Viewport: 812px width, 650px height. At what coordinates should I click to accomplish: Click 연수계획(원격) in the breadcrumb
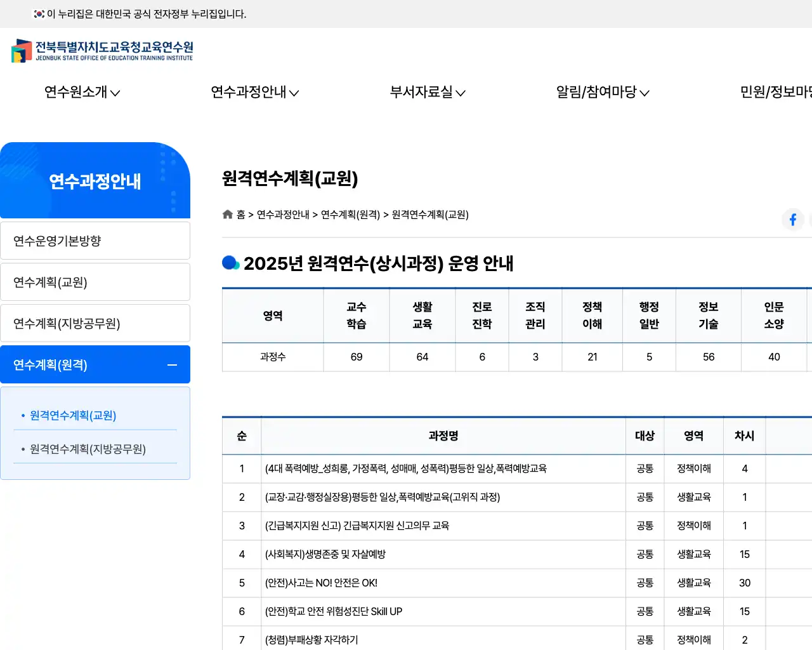click(350, 215)
